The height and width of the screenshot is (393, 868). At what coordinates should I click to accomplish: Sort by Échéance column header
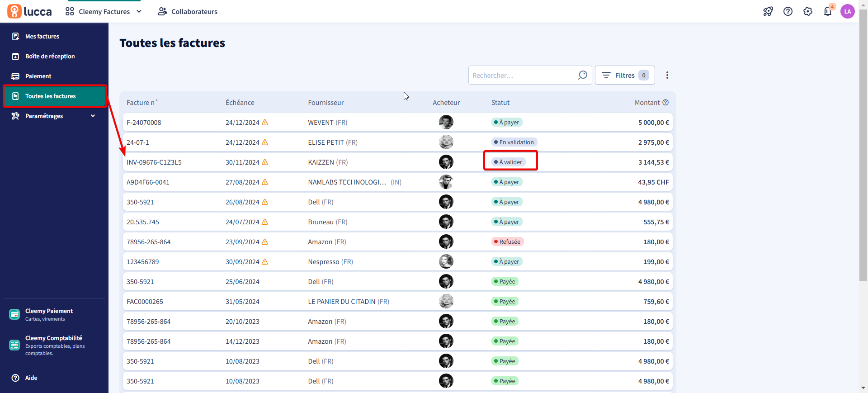tap(240, 103)
